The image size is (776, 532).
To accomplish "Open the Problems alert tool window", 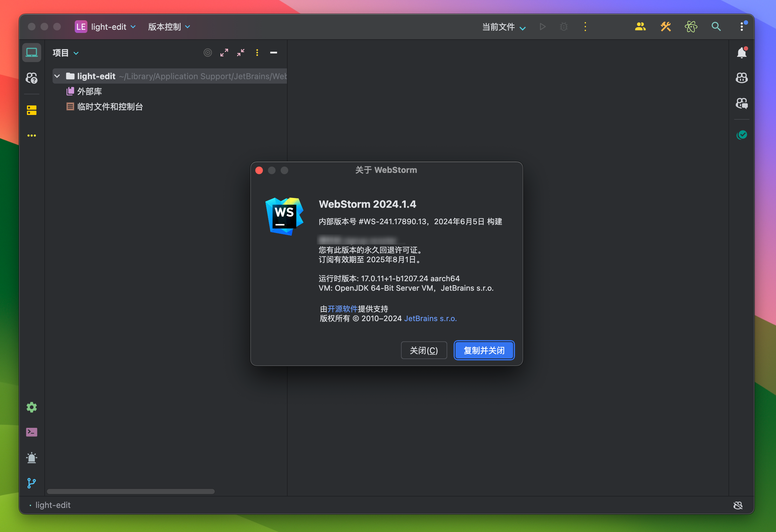I will click(x=32, y=458).
